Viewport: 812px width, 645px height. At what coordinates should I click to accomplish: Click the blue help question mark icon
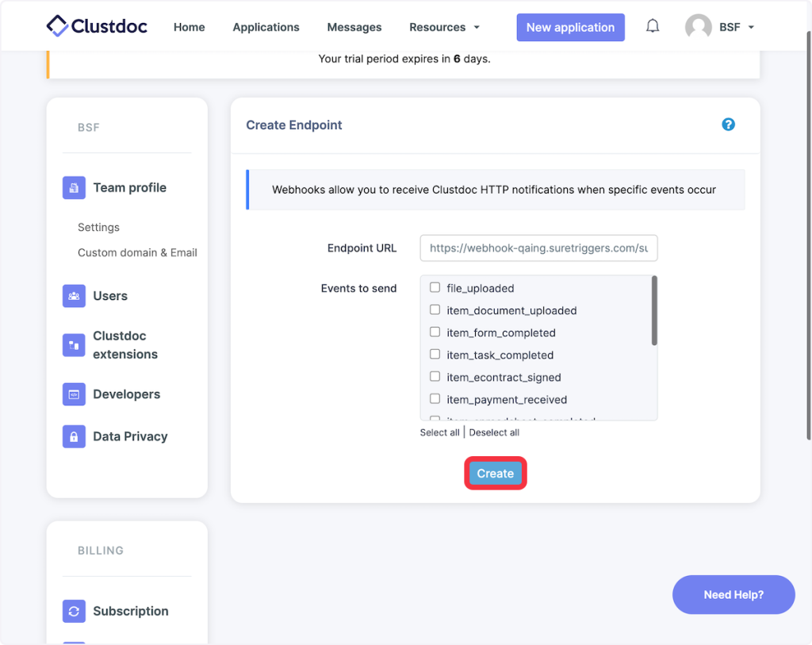pyautogui.click(x=728, y=125)
